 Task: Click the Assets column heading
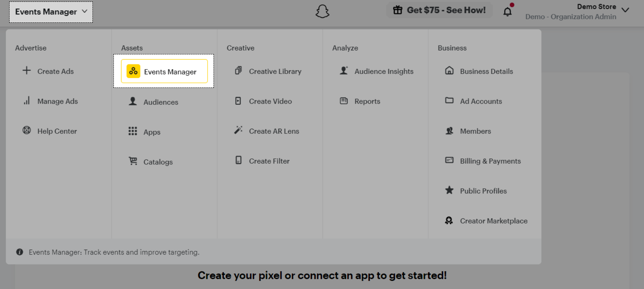tap(132, 48)
